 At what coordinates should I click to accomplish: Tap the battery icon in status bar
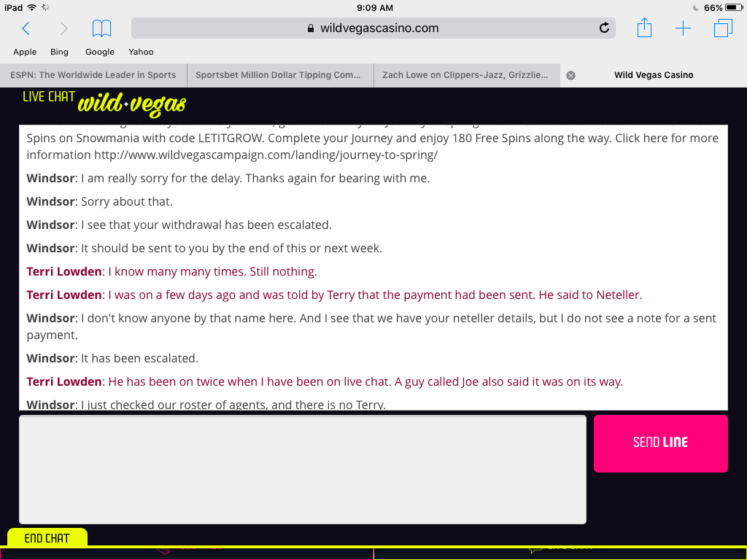[x=734, y=7]
